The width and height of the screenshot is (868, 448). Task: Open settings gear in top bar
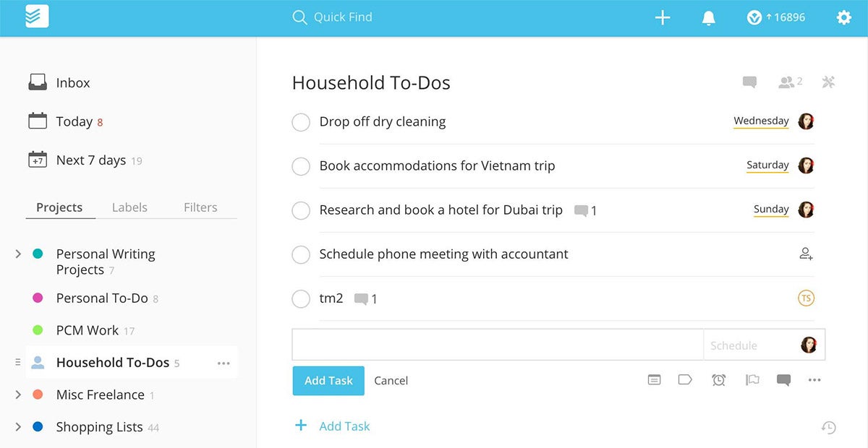[x=843, y=17]
